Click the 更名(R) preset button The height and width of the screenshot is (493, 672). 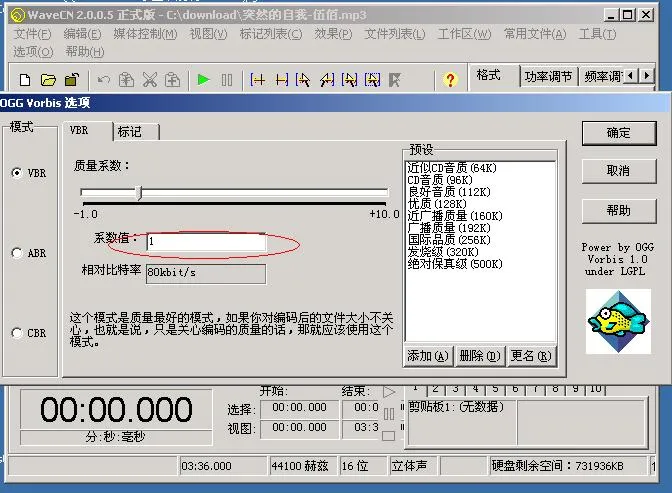(531, 356)
